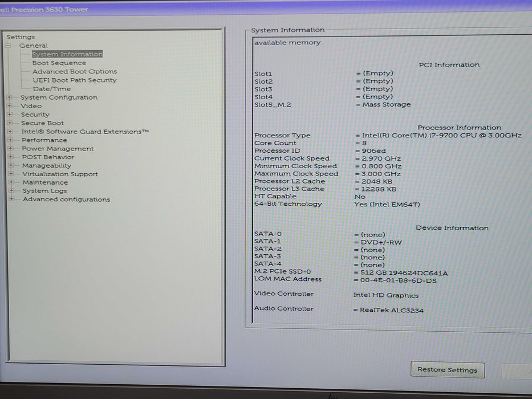
Task: Select the Manageability label
Action: click(47, 165)
